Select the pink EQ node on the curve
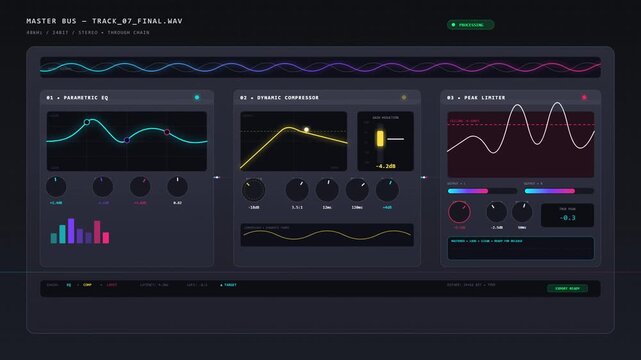This screenshot has width=641, height=360. coord(167,132)
